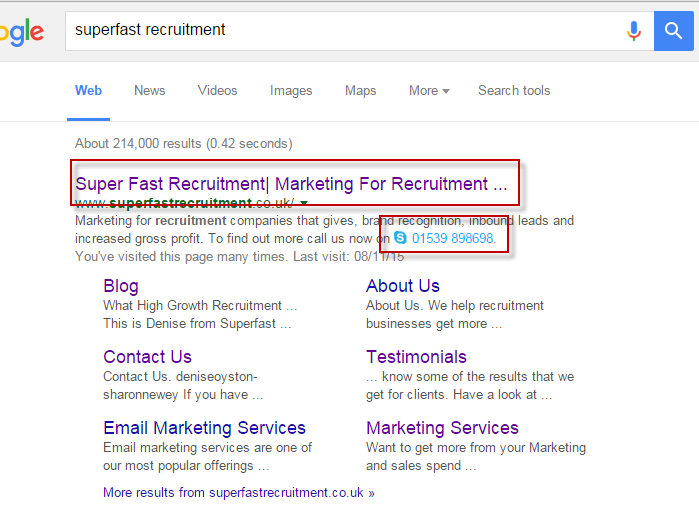
Task: Click the Skype icon beside phone number
Action: tap(400, 238)
